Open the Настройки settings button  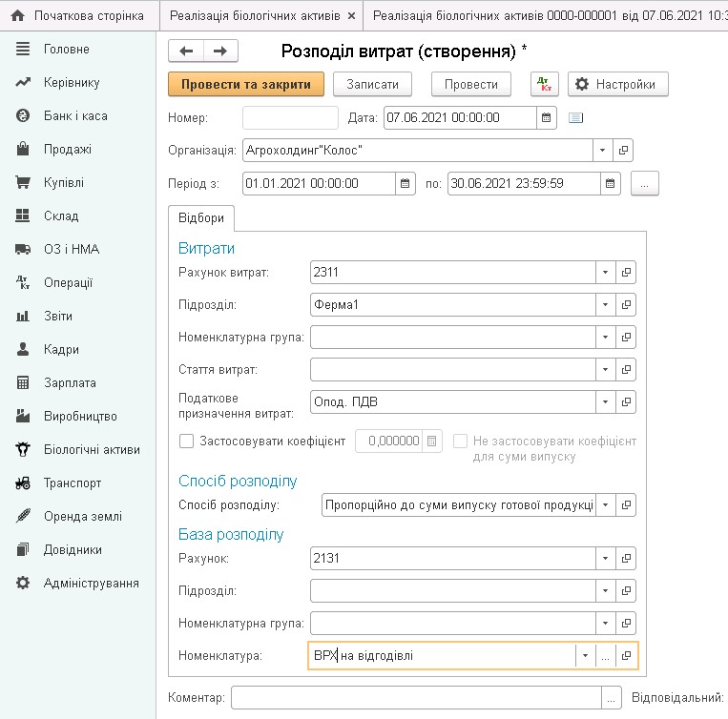617,84
